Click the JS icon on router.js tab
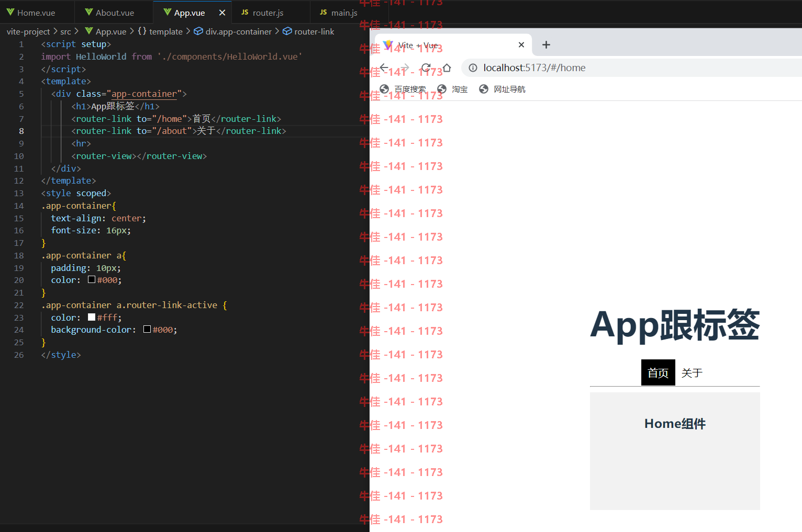 (x=244, y=12)
